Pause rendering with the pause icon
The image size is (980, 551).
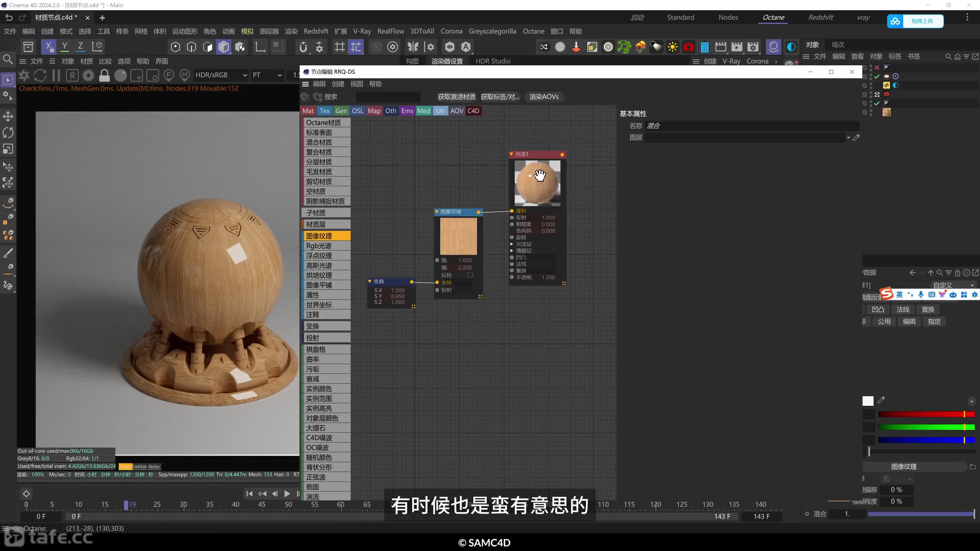[x=56, y=75]
